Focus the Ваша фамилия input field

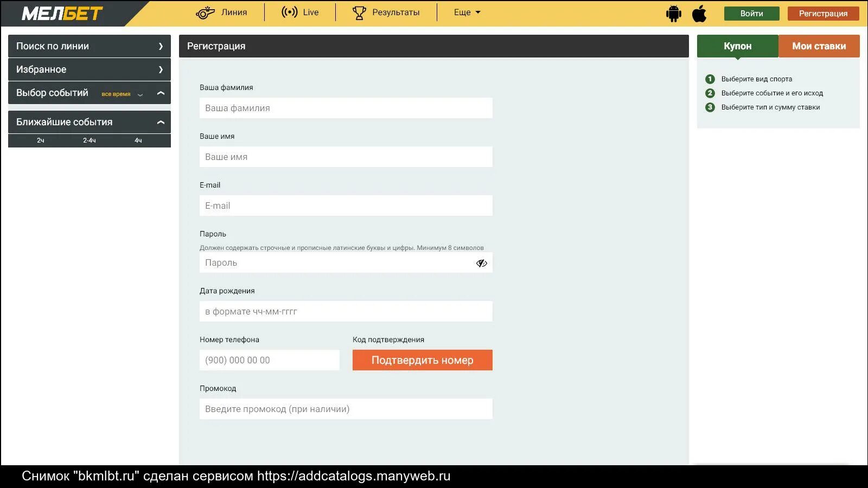point(346,108)
